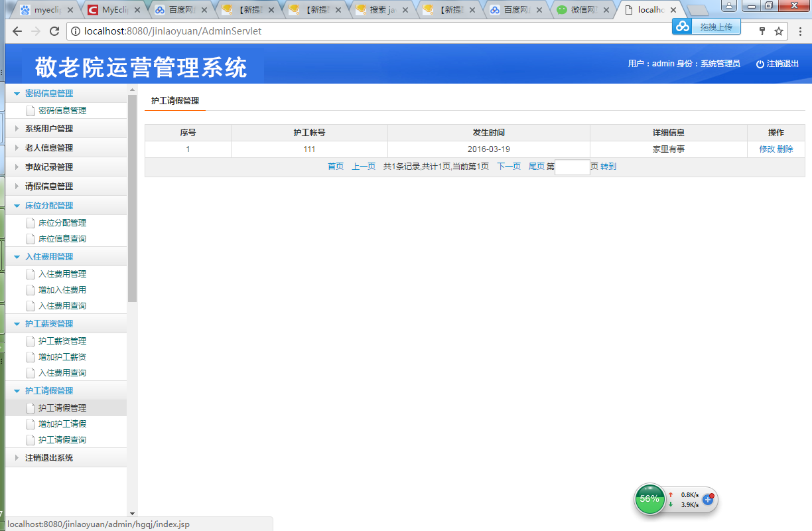The width and height of the screenshot is (812, 531).
Task: Click the MyEclipse tab favicon
Action: (92, 10)
